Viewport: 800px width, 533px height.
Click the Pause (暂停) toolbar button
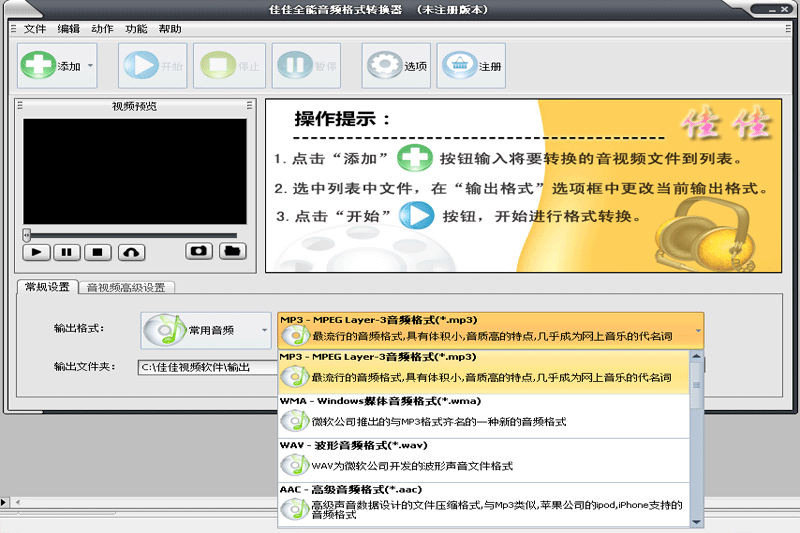pos(306,66)
